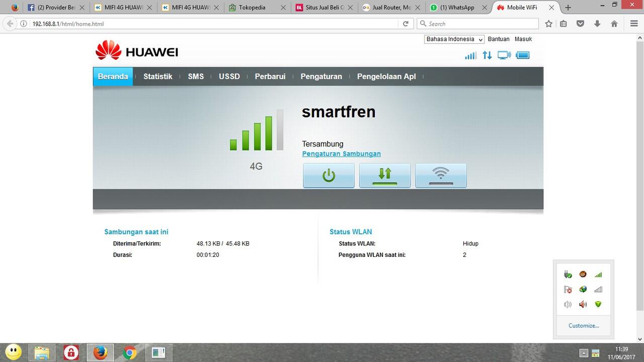Click the red speaker tray icon
The width and height of the screenshot is (644, 362).
pyautogui.click(x=583, y=304)
